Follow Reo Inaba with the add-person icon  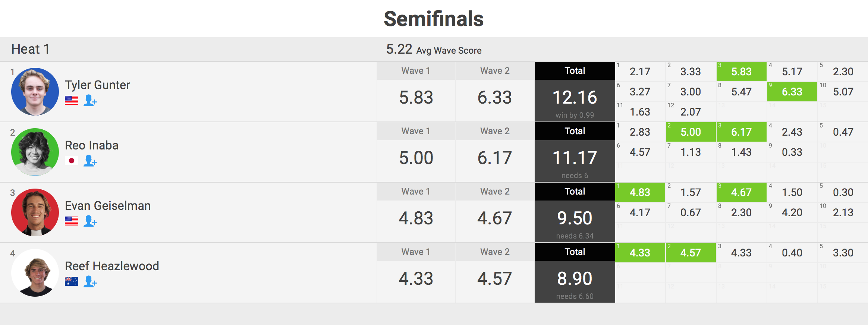(90, 161)
